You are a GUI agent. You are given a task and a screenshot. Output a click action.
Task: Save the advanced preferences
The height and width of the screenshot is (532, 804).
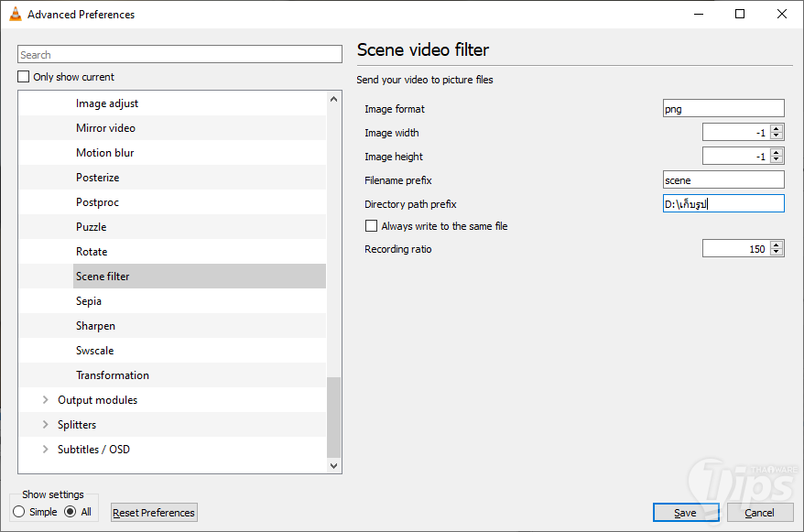point(685,513)
